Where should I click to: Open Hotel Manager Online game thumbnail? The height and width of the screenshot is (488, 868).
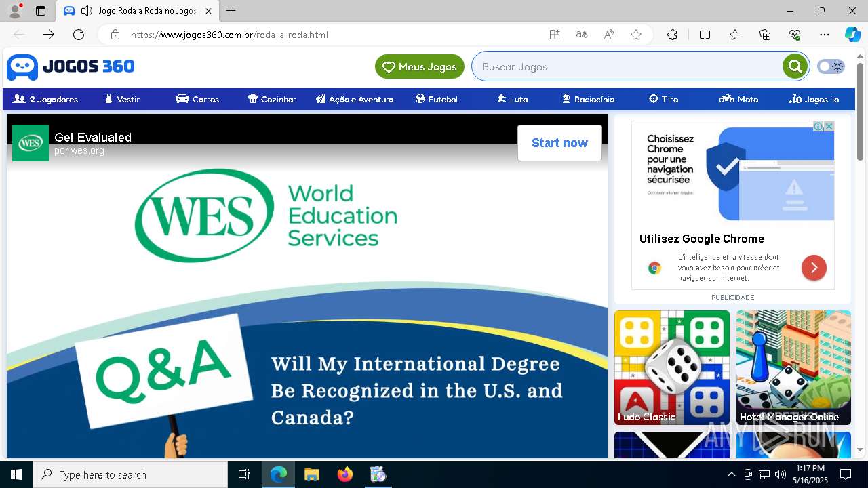pos(793,367)
